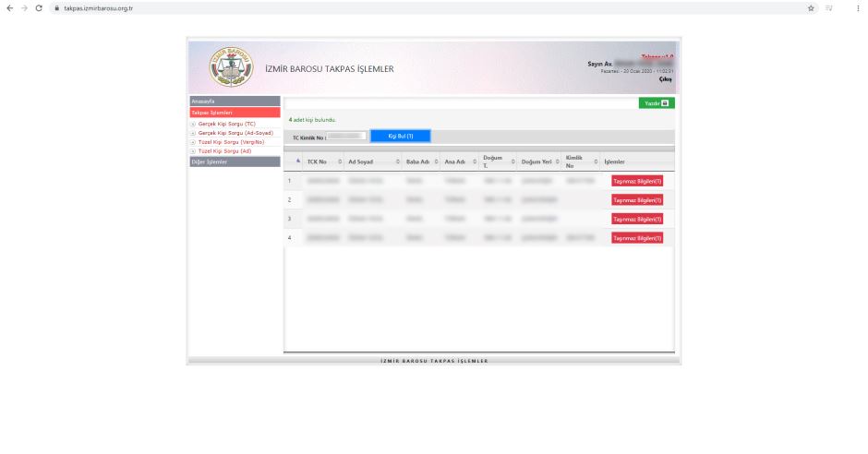Expand the plus icon beside Tüzel Kişi Sorgu (VergiNo)
This screenshot has width=868, height=454.
[x=193, y=142]
